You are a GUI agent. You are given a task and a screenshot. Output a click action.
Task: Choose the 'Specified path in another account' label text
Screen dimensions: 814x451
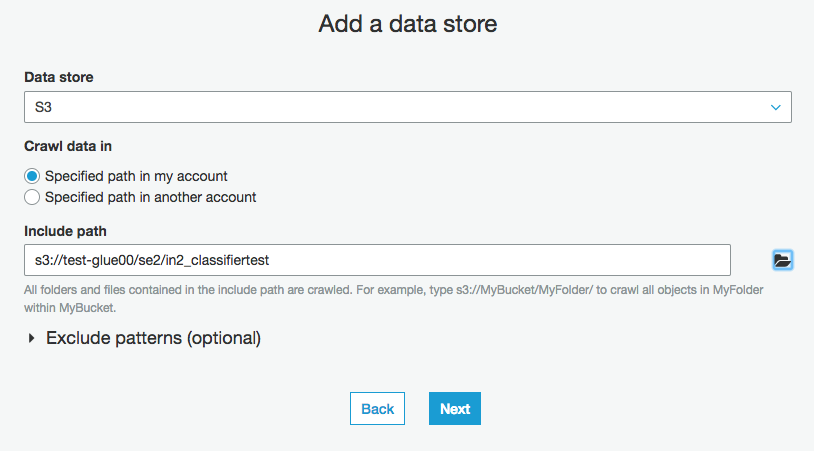pos(151,197)
